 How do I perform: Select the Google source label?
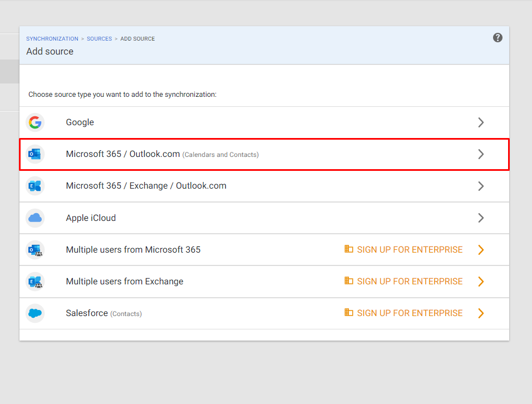pyautogui.click(x=80, y=122)
